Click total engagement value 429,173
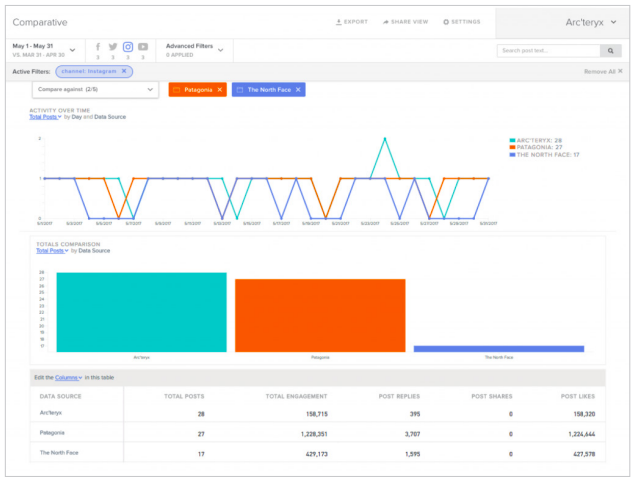637x486 pixels. [316, 454]
